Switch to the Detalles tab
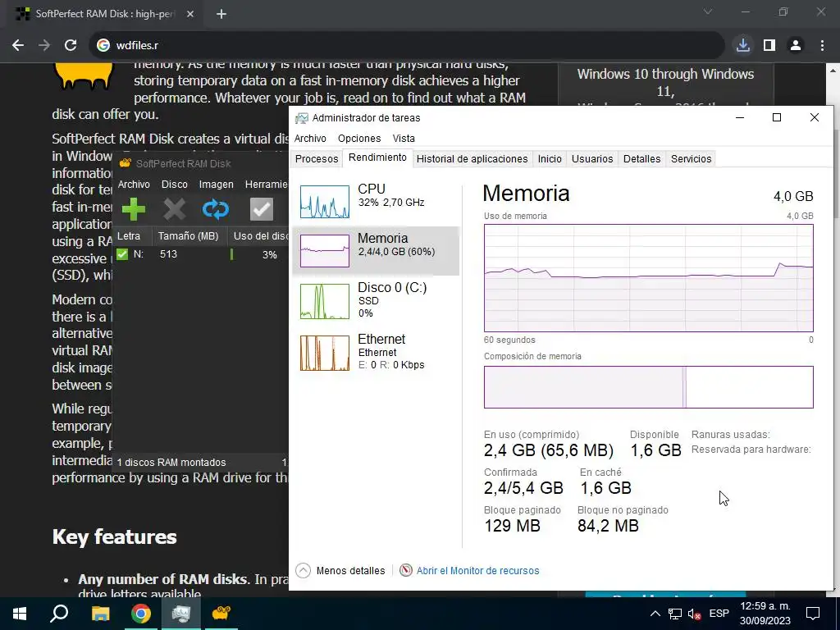This screenshot has height=630, width=840. [x=641, y=158]
